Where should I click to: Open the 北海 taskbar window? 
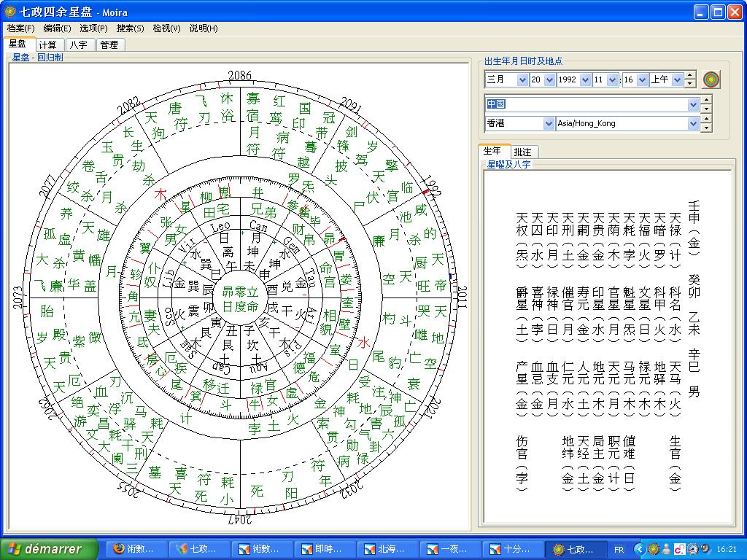[x=390, y=549]
